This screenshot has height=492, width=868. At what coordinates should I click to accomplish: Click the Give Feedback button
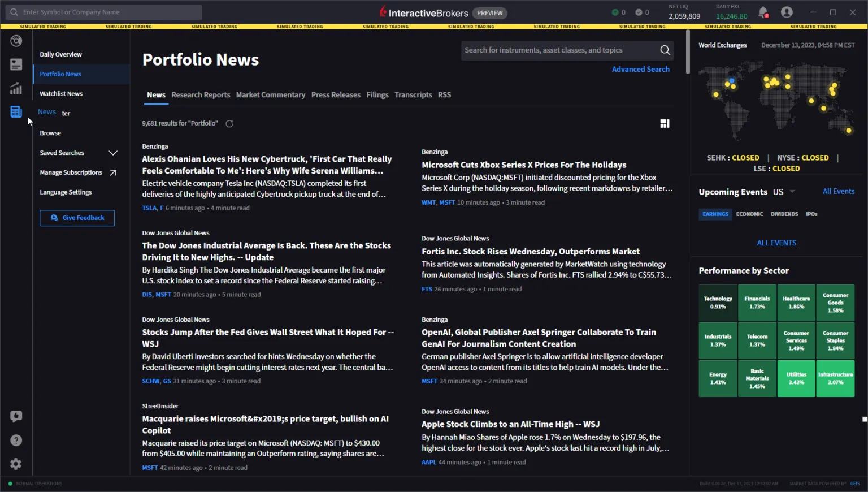coord(77,218)
